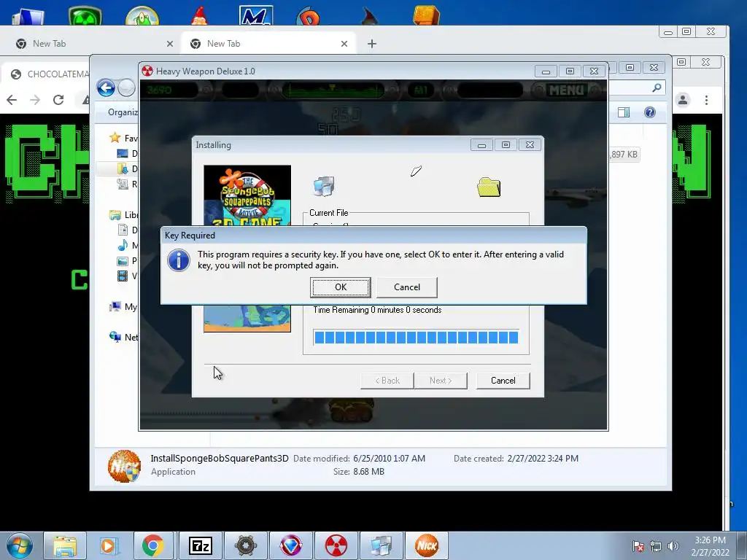Click Cancel in Key Required dialog

[407, 287]
